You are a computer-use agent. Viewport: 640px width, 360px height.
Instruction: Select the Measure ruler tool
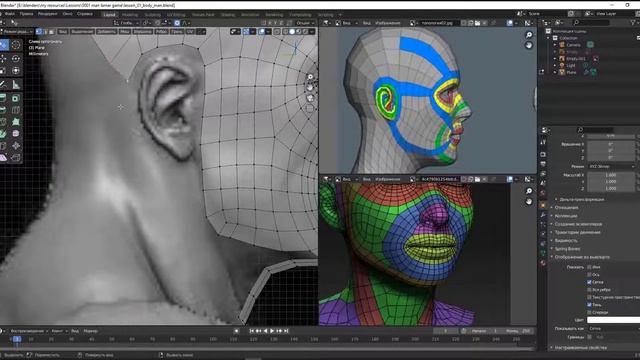pyautogui.click(x=16, y=85)
